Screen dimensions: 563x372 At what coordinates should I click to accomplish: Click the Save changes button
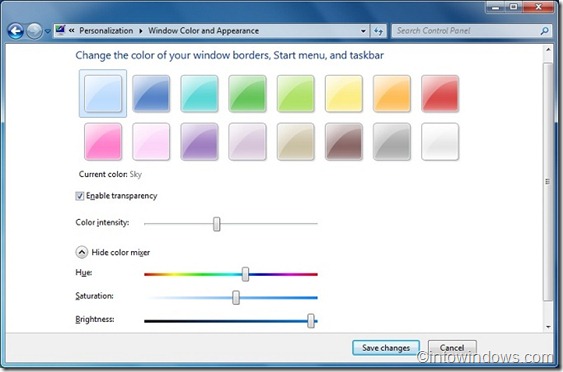[386, 348]
